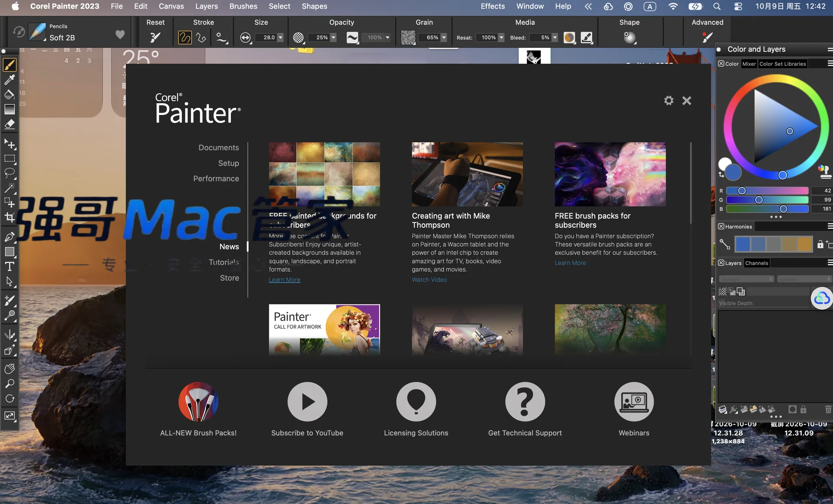Image resolution: width=833 pixels, height=504 pixels.
Task: Click the Painter Call for Artwork thumbnail
Action: pos(324,330)
